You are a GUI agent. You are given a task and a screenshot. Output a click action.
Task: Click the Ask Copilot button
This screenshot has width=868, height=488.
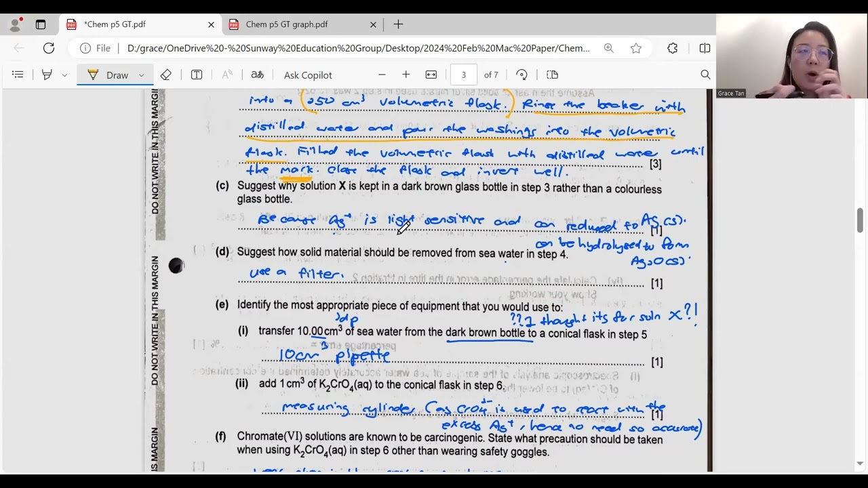coord(308,75)
